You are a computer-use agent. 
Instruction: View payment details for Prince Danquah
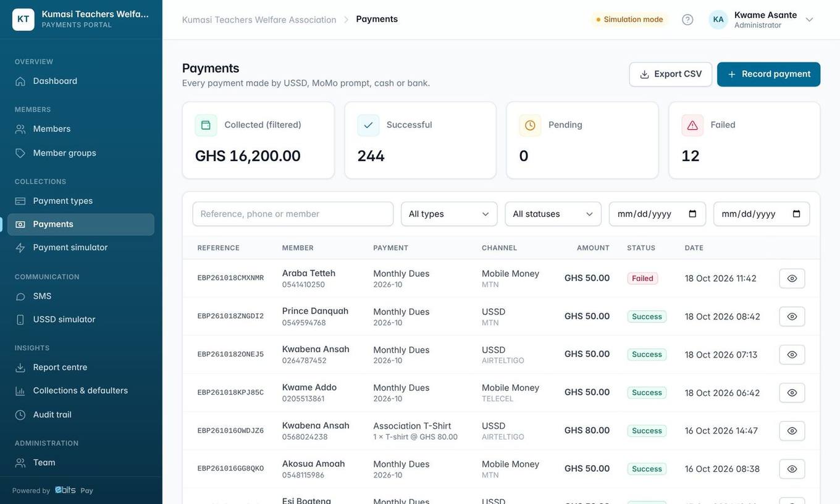coord(792,317)
